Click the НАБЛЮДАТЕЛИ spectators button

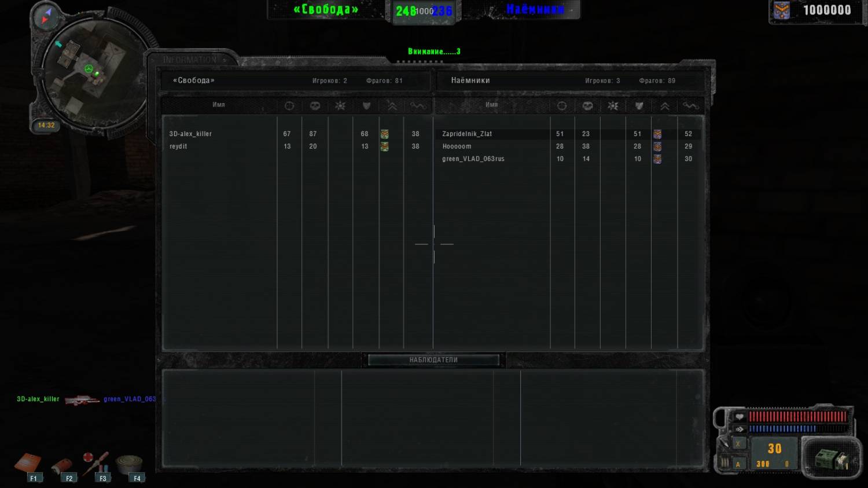433,360
